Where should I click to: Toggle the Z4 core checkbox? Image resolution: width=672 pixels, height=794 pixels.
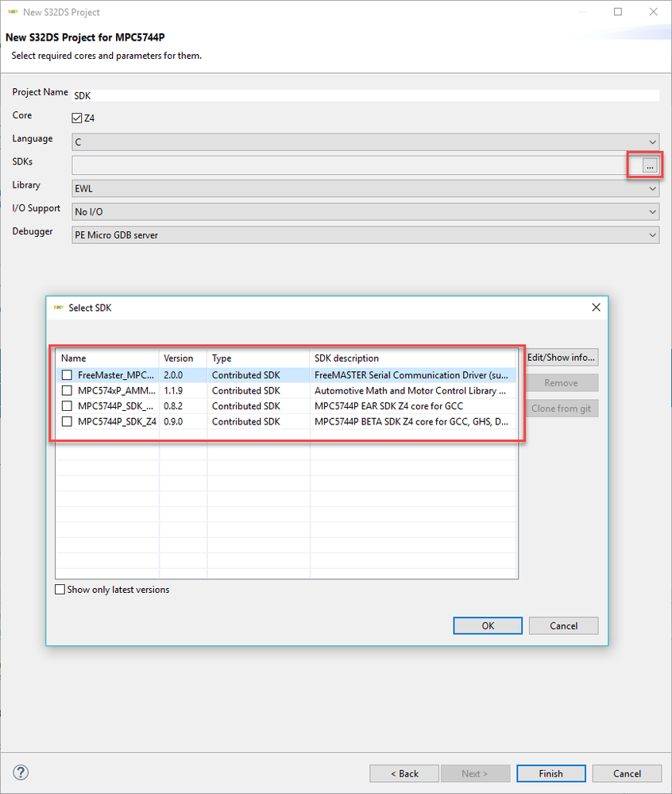tap(77, 118)
